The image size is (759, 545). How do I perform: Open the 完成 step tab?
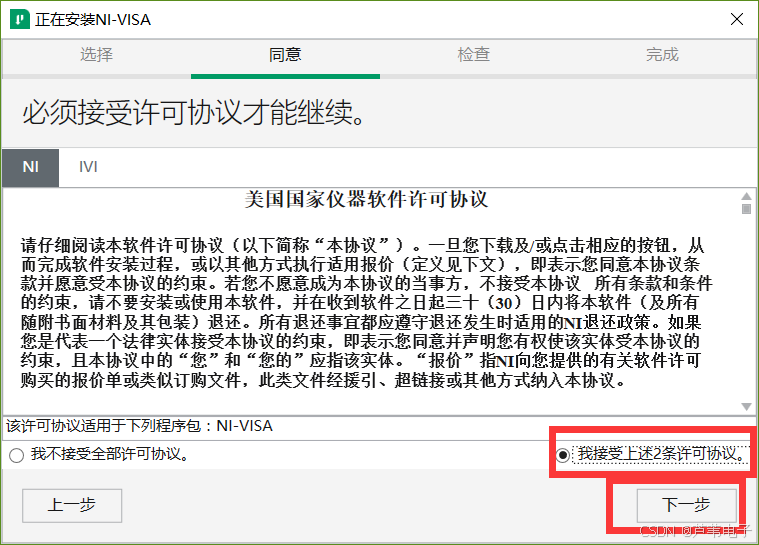[x=662, y=55]
